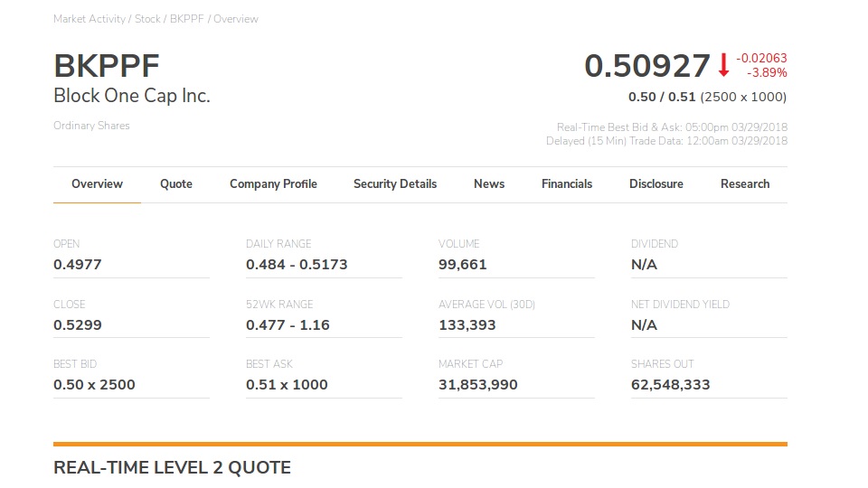
Task: Go to the Stock breadcrumb link
Action: point(147,19)
